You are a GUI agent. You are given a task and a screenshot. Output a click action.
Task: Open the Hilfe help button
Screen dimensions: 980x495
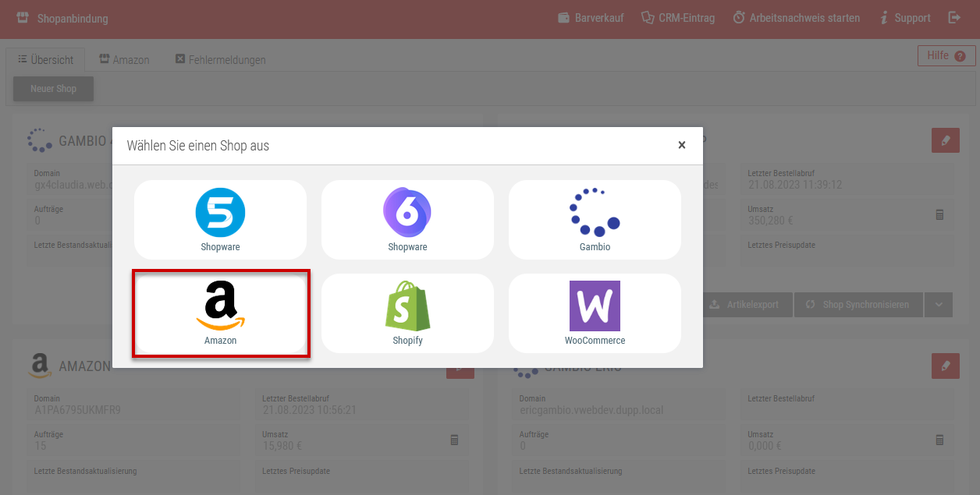click(x=946, y=56)
